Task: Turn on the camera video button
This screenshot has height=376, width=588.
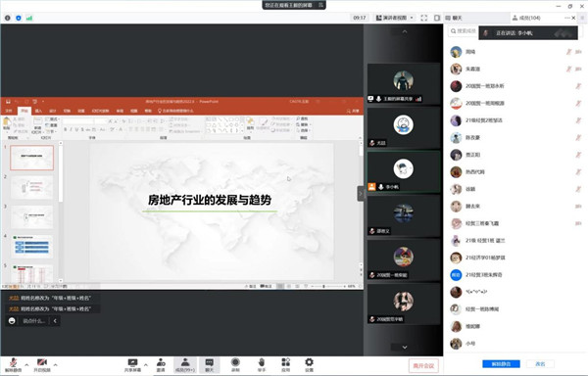Action: click(x=42, y=364)
